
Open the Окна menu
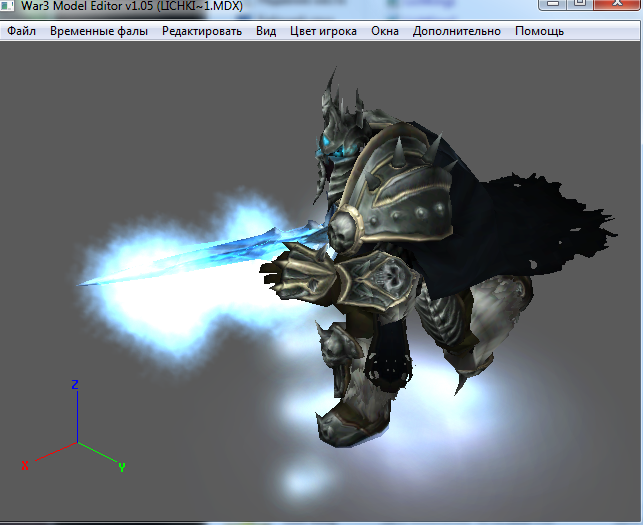[x=385, y=31]
